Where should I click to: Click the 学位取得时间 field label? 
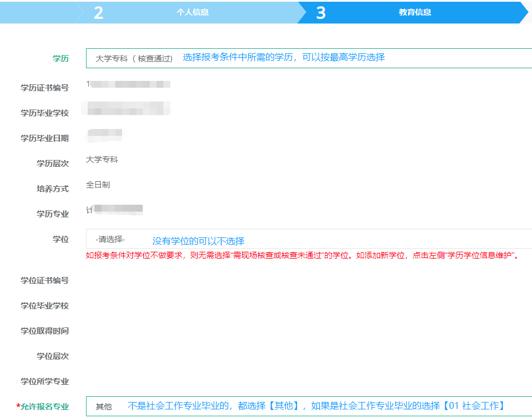(45, 331)
